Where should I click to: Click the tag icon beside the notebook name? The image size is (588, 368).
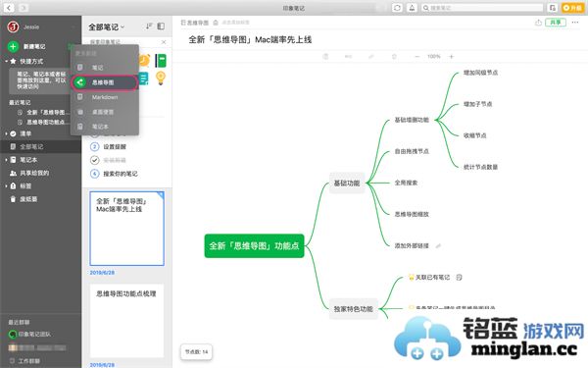pyautogui.click(x=216, y=23)
